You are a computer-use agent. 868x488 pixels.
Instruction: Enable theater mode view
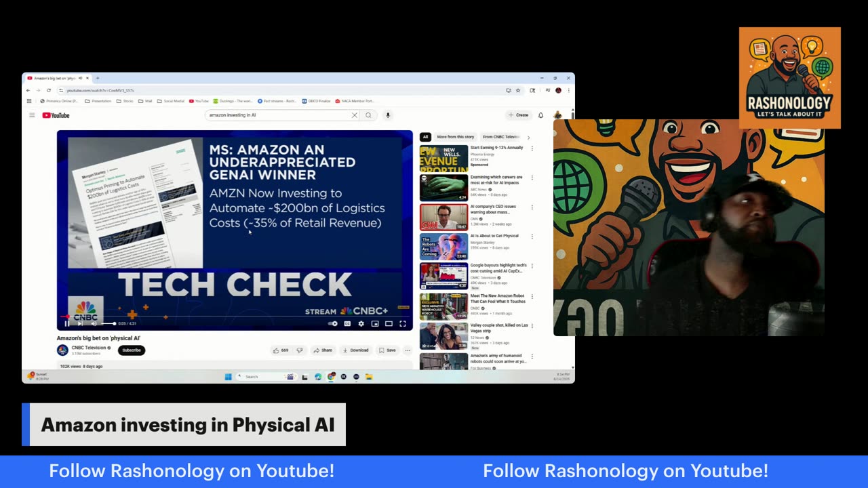pyautogui.click(x=389, y=324)
